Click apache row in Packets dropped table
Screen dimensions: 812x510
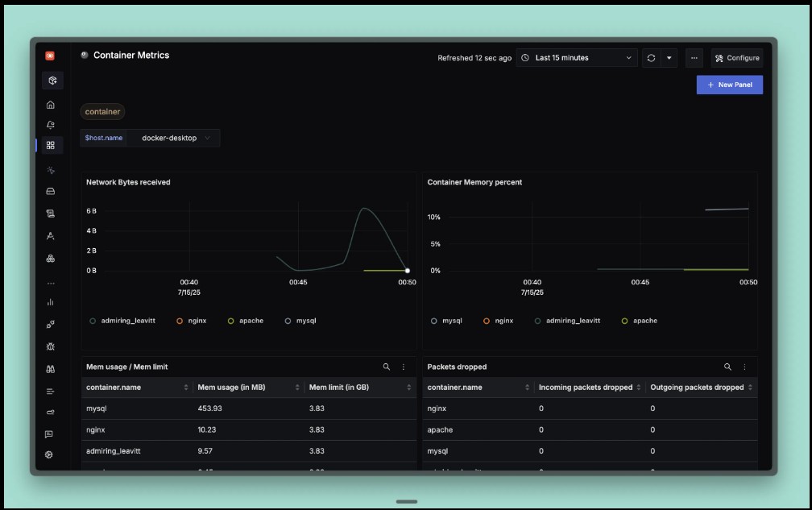(590, 429)
